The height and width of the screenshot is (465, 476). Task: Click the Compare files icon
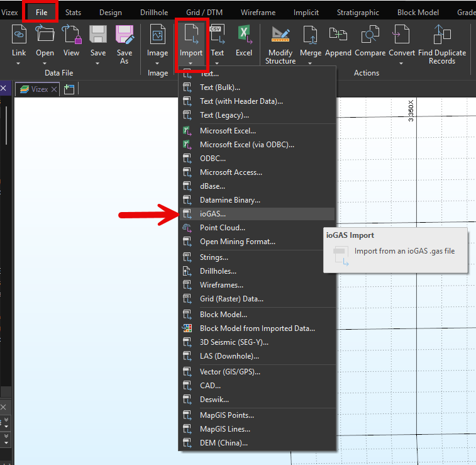(x=370, y=35)
